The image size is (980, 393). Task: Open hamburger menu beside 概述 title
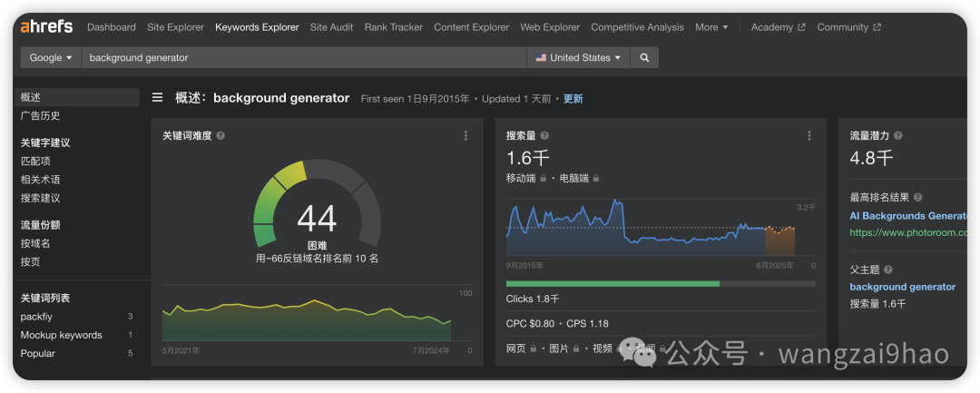pyautogui.click(x=158, y=97)
